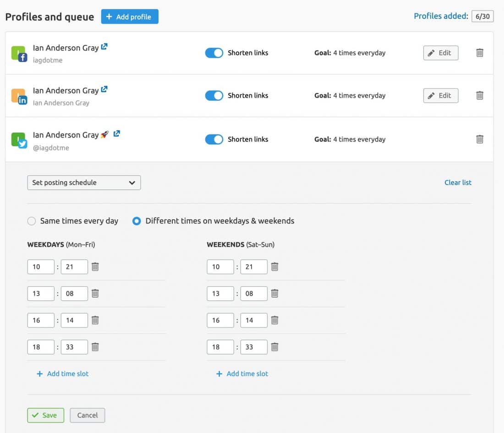The image size is (504, 433).
Task: Delete the LinkedIn profile with trash icon
Action: pyautogui.click(x=480, y=95)
